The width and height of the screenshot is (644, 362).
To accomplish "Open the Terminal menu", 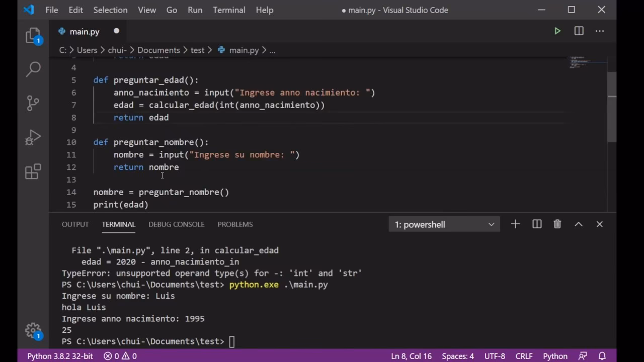I will pos(229,10).
